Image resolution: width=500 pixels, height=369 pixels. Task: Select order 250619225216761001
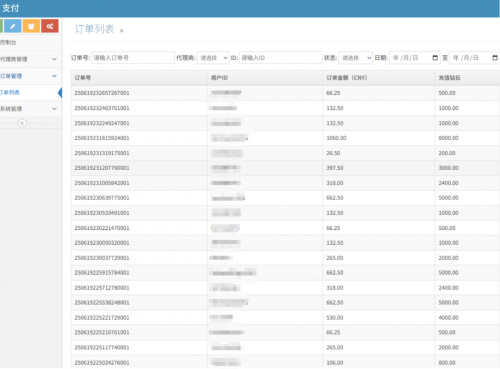click(102, 333)
